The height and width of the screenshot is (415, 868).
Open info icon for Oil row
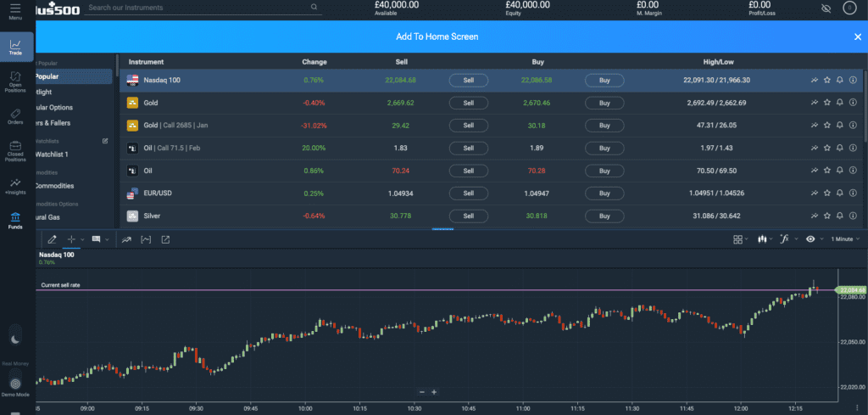coord(853,171)
